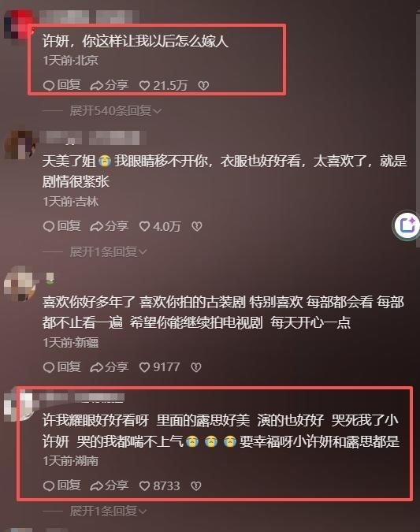Open avatar of the 吉林 commenter
Viewport: 420px width, 532px height.
[20, 145]
